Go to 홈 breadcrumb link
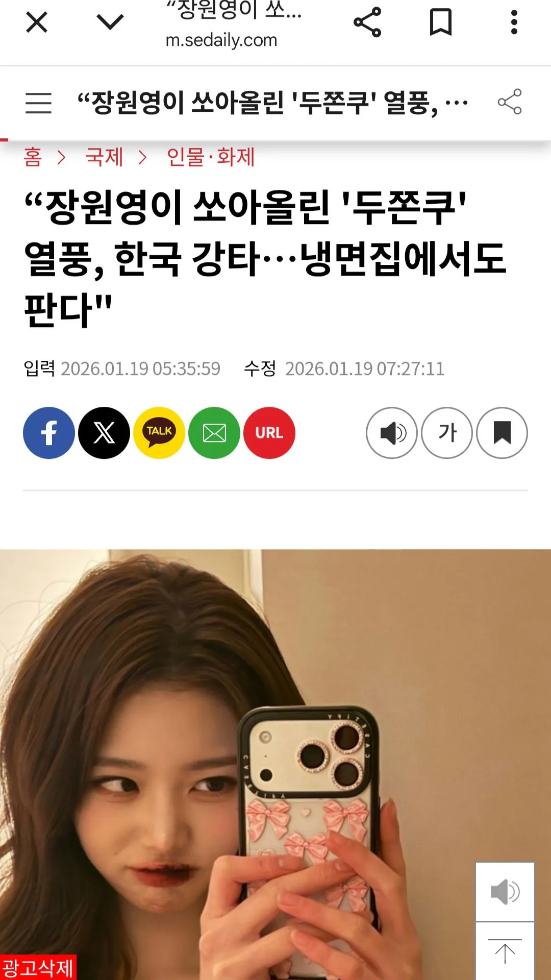 pyautogui.click(x=33, y=157)
